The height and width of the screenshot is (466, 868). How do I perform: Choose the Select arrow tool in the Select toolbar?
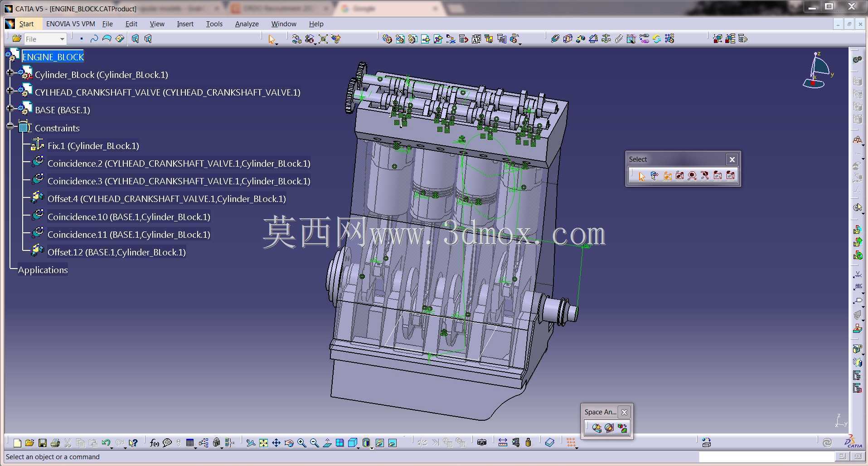[x=641, y=176]
